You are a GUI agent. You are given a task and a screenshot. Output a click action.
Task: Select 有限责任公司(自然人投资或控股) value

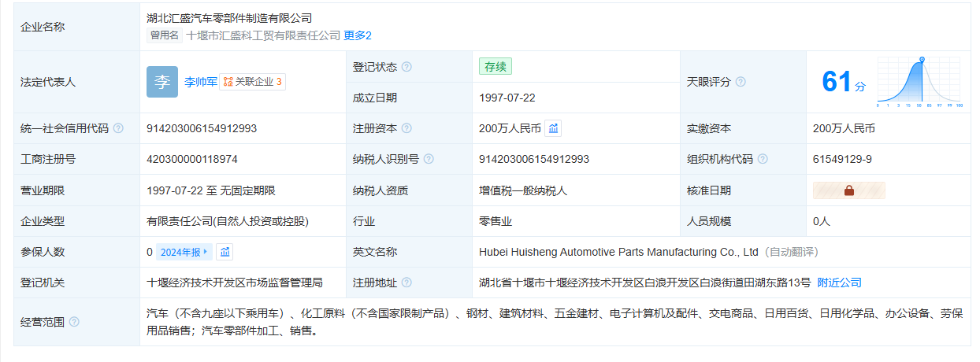[x=228, y=221]
